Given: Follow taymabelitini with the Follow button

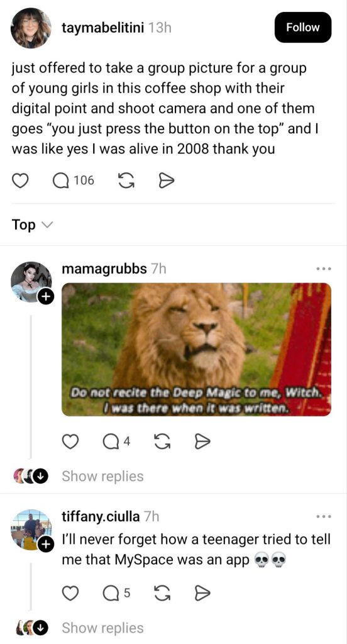Looking at the screenshot, I should tap(303, 27).
